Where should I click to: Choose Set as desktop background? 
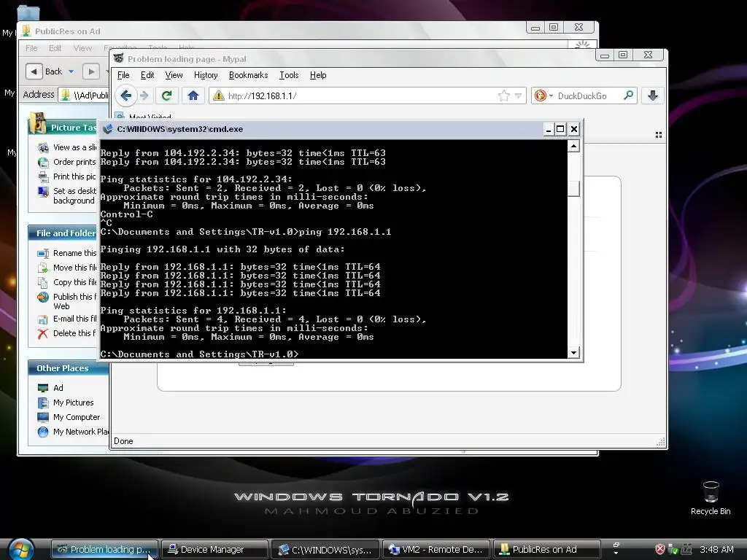point(67,195)
